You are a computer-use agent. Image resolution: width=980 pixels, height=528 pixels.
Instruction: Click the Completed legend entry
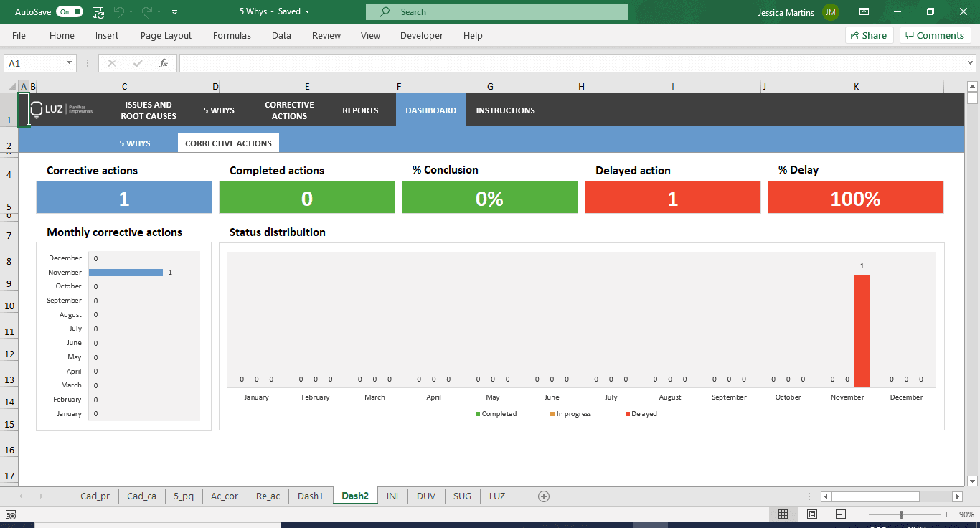(x=496, y=414)
